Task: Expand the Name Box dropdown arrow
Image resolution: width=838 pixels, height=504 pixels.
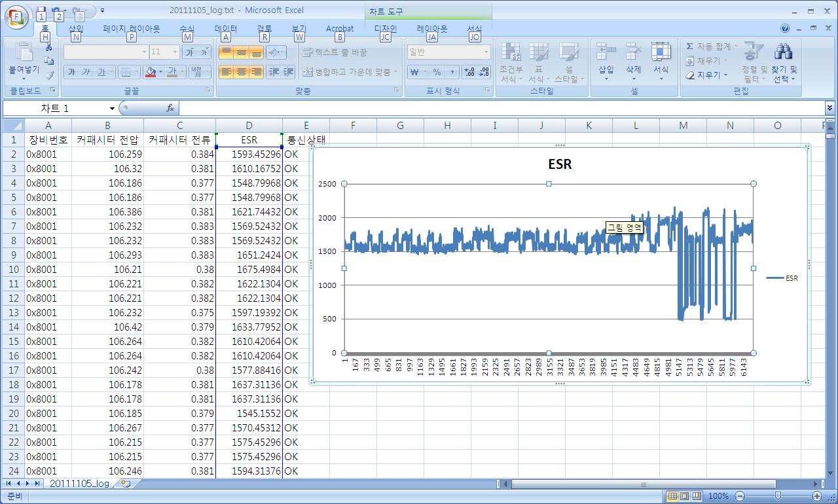Action: 112,108
